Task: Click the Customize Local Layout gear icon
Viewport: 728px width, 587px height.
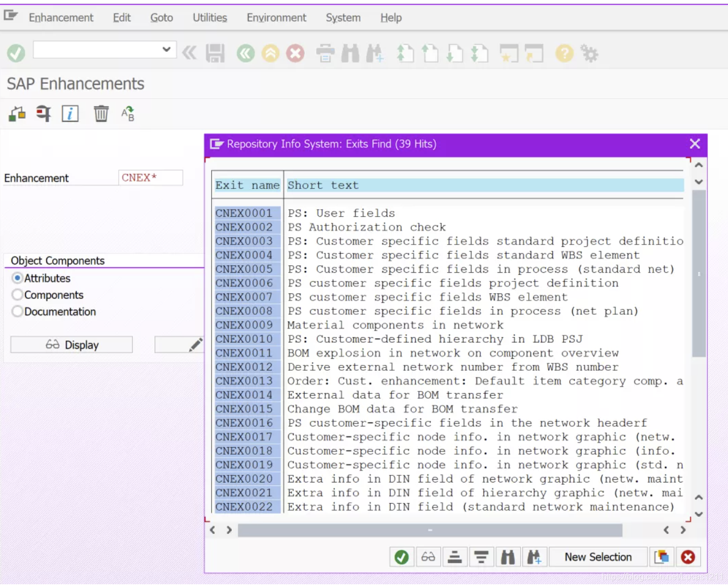Action: (589, 53)
